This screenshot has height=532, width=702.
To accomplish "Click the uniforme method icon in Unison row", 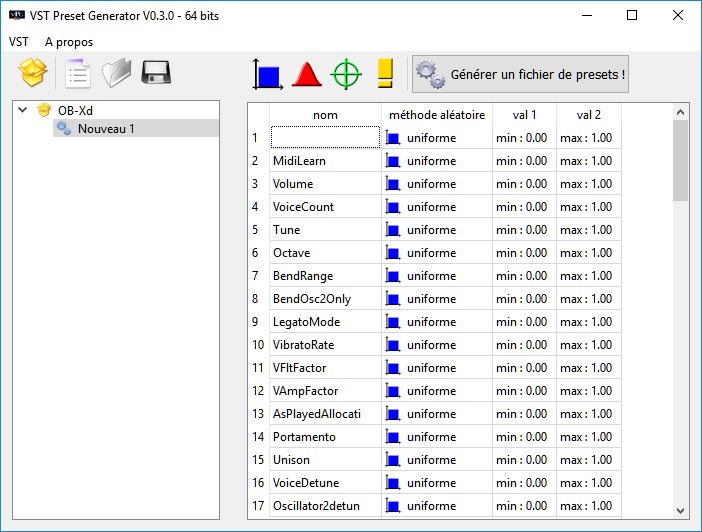I will click(393, 460).
